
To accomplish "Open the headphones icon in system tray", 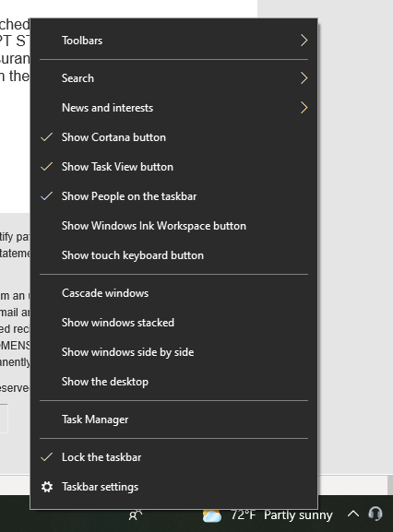I will [375, 514].
